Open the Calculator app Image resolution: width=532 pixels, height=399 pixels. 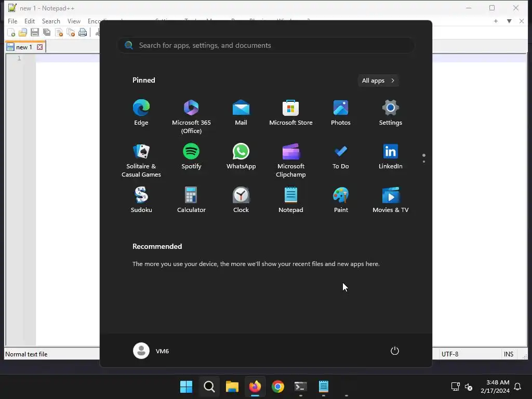tap(191, 200)
